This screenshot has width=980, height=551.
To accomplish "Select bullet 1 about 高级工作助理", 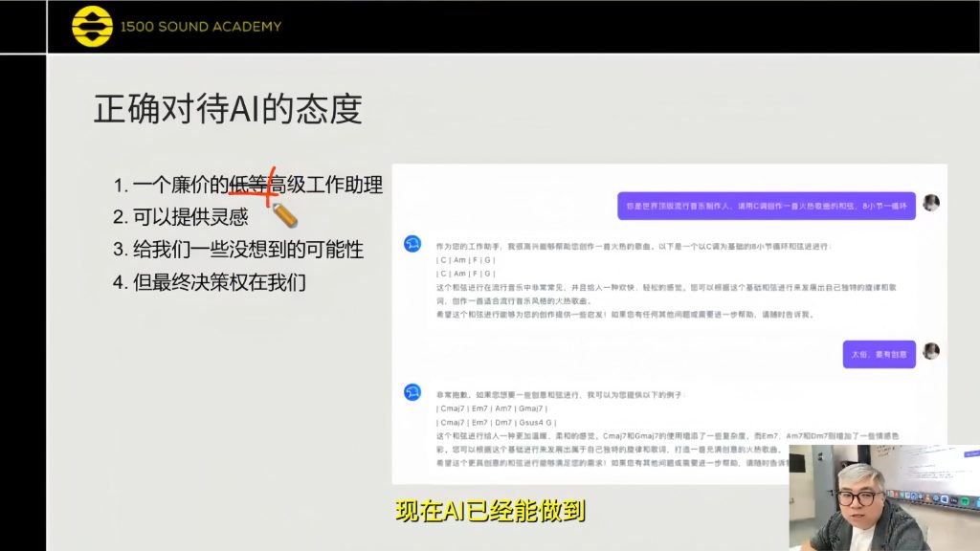I will (249, 185).
